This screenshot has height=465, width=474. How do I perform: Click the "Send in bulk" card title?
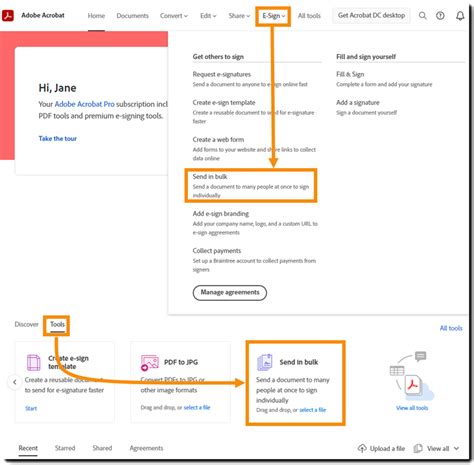point(299,362)
